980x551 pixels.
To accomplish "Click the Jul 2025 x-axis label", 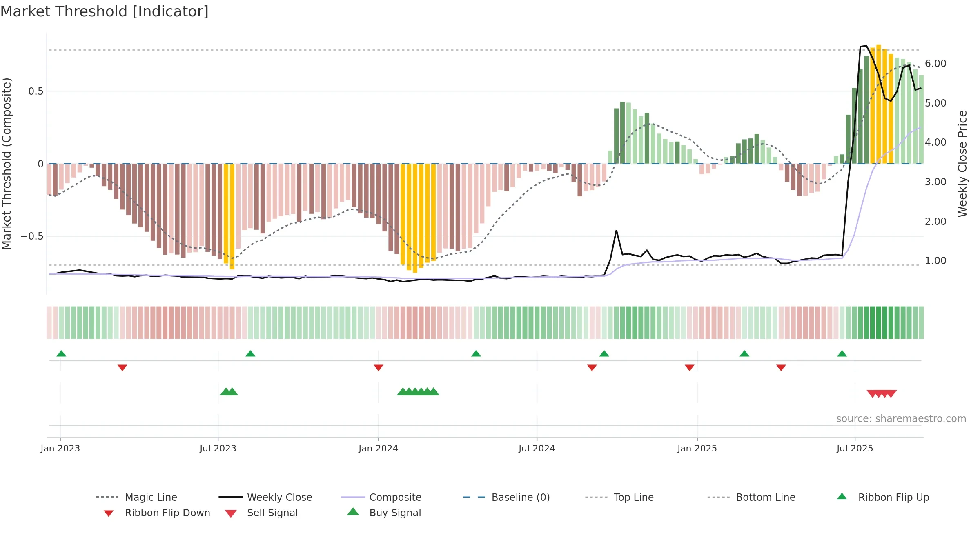I will click(x=855, y=448).
